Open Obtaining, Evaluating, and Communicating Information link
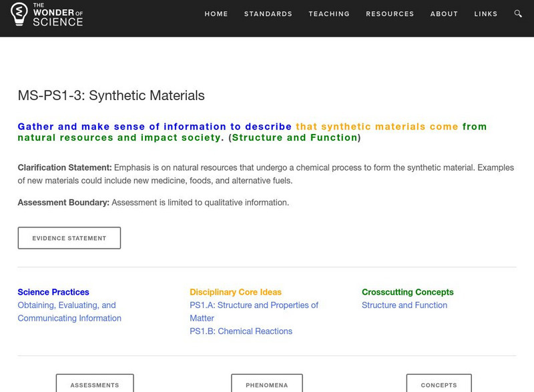 click(69, 312)
